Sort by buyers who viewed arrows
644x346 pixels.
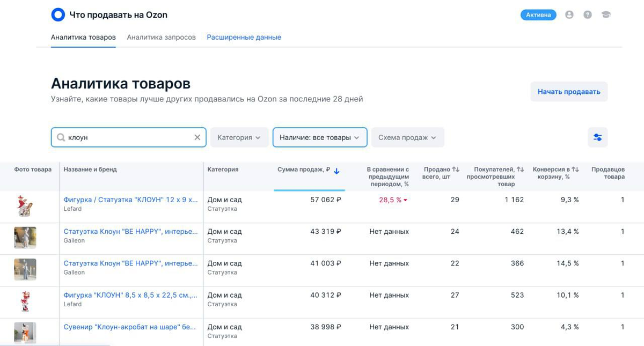520,170
